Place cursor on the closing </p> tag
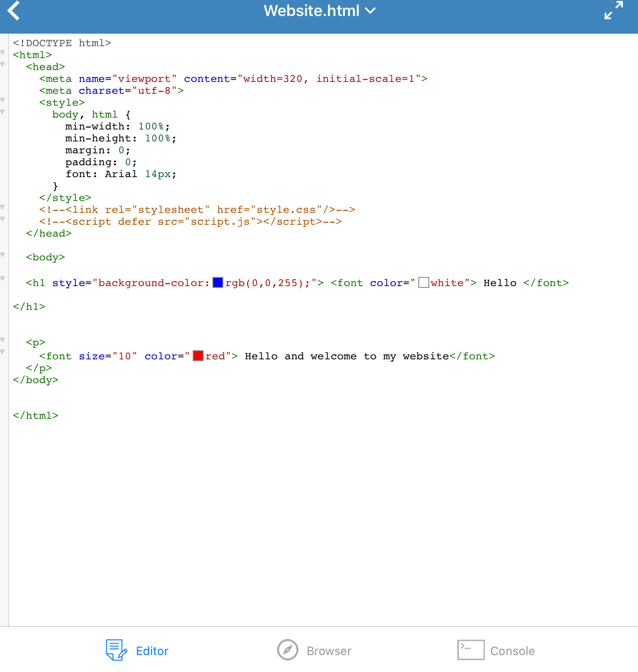This screenshot has width=638, height=672. [x=39, y=368]
